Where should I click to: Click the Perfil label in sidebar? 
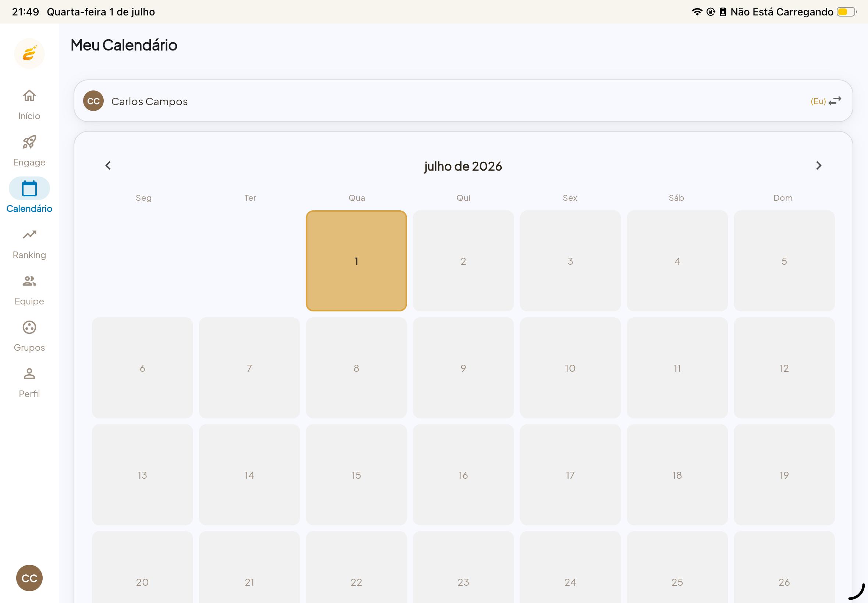pos(29,394)
